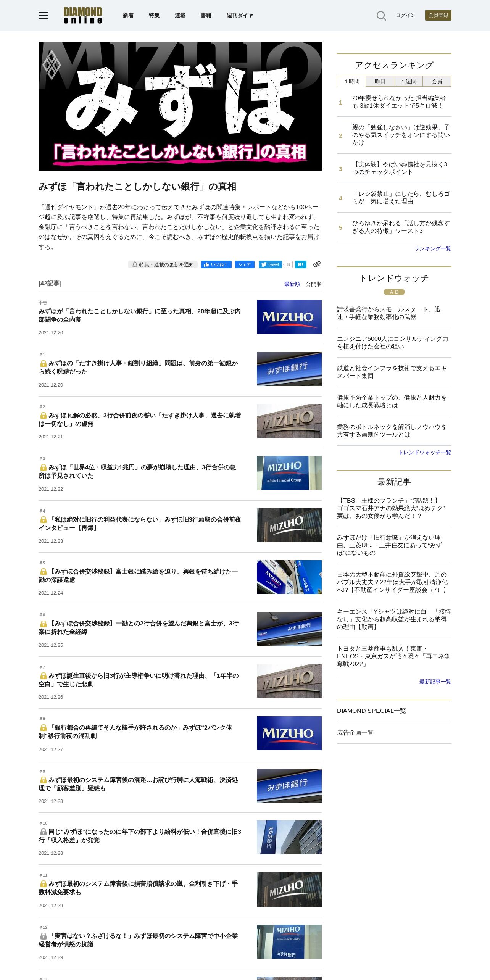Click the grey lock icon on article #12
The height and width of the screenshot is (980, 490).
pos(44,936)
